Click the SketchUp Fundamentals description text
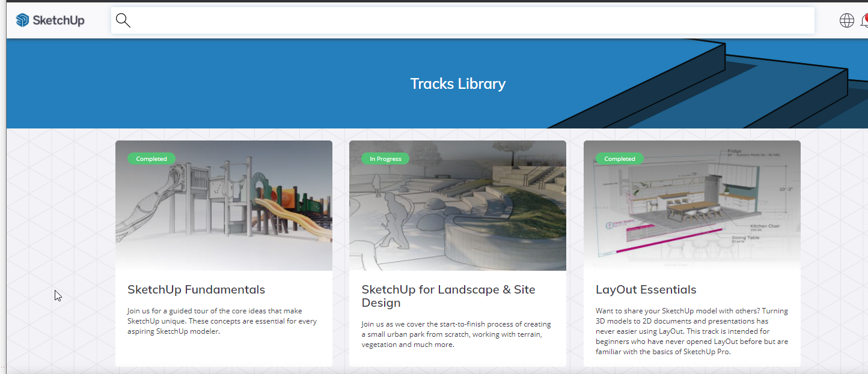 click(x=222, y=321)
